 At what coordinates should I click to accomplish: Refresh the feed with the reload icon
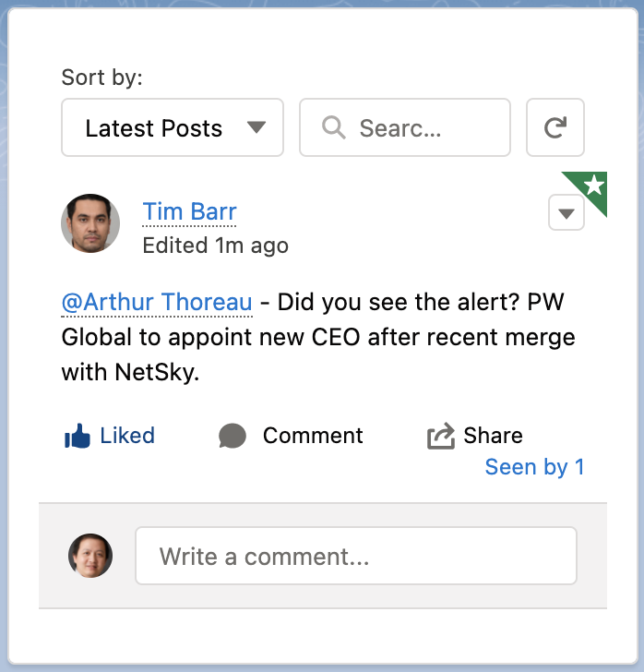(x=555, y=127)
